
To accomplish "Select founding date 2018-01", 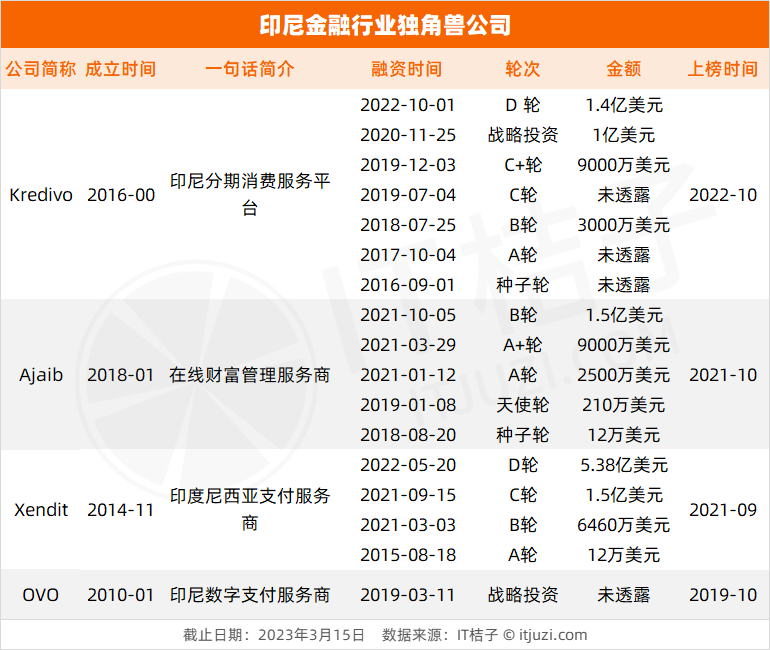I will pyautogui.click(x=121, y=375).
